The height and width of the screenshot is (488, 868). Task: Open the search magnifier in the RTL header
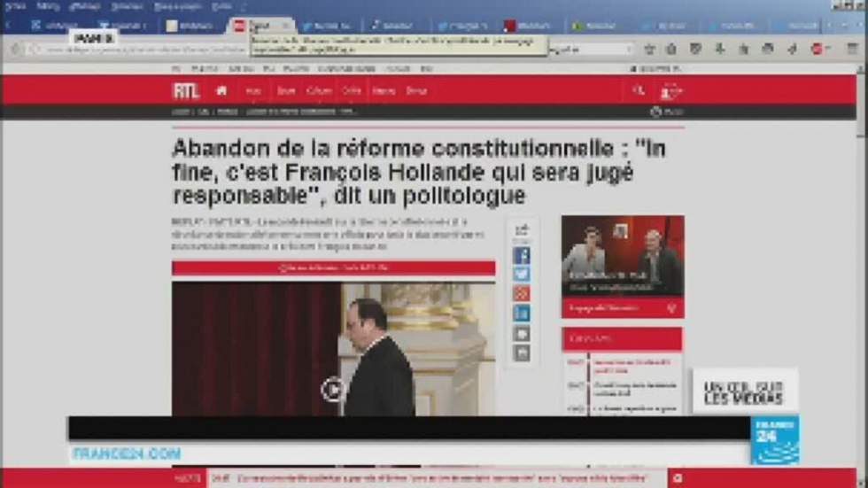click(x=638, y=90)
